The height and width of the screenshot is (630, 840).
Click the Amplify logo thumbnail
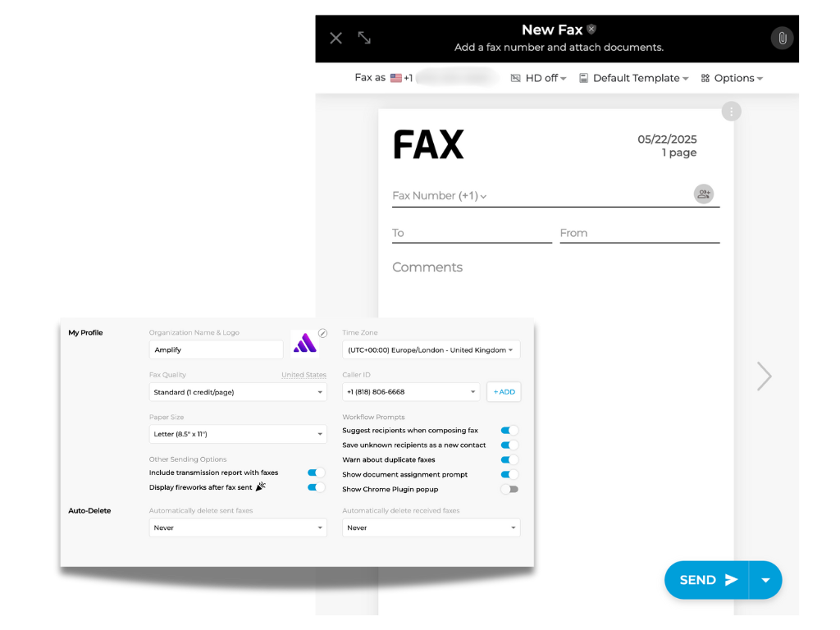coord(304,341)
